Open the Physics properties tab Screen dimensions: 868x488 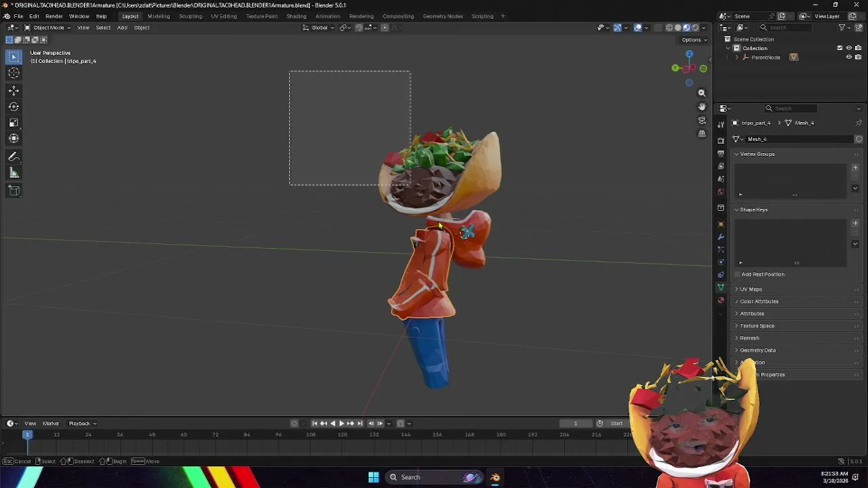click(721, 262)
